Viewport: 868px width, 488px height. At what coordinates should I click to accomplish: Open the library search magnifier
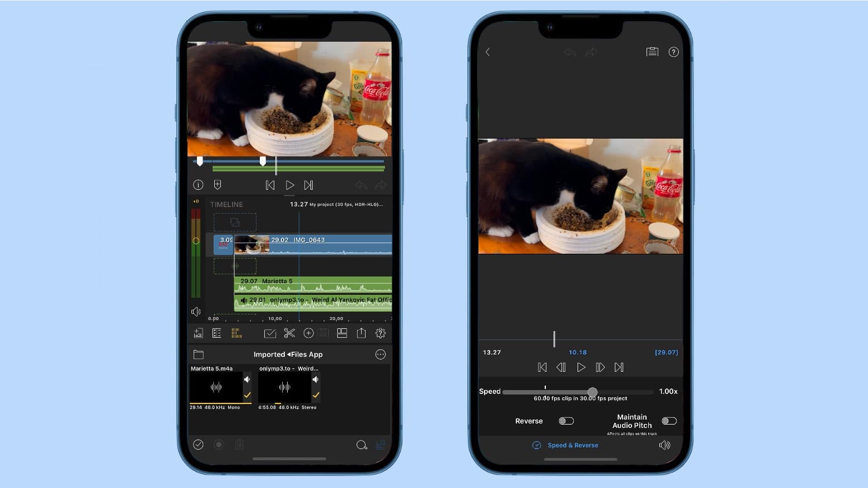pyautogui.click(x=361, y=445)
